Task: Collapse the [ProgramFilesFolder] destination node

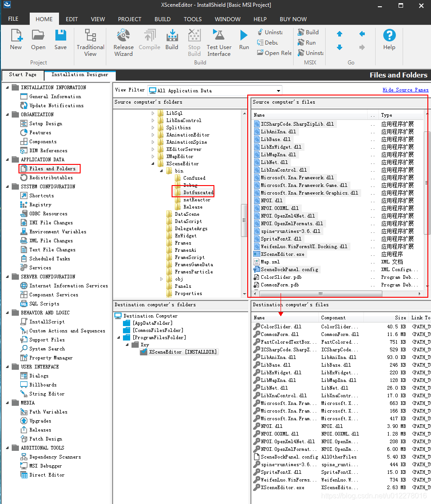Action: click(118, 337)
